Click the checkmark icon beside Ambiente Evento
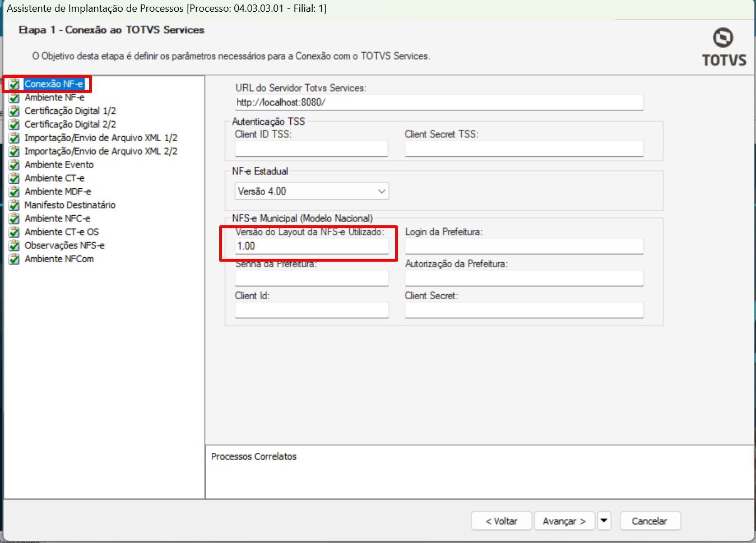 pos(15,165)
